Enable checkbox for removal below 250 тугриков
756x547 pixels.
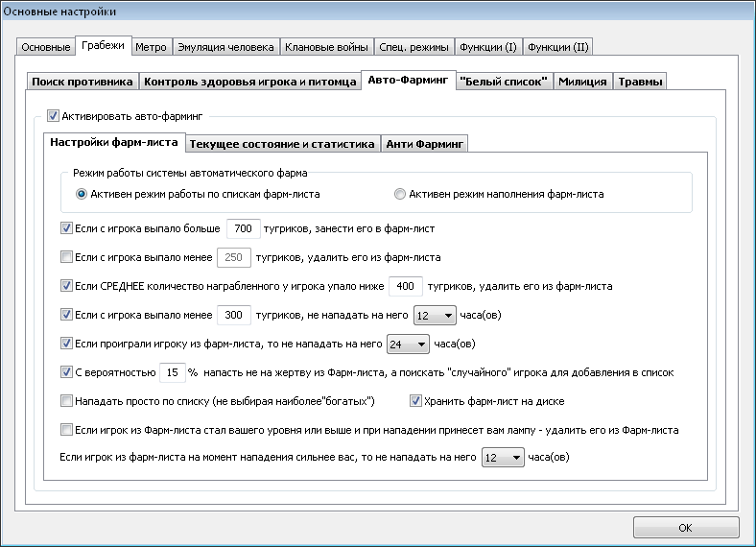tap(66, 257)
